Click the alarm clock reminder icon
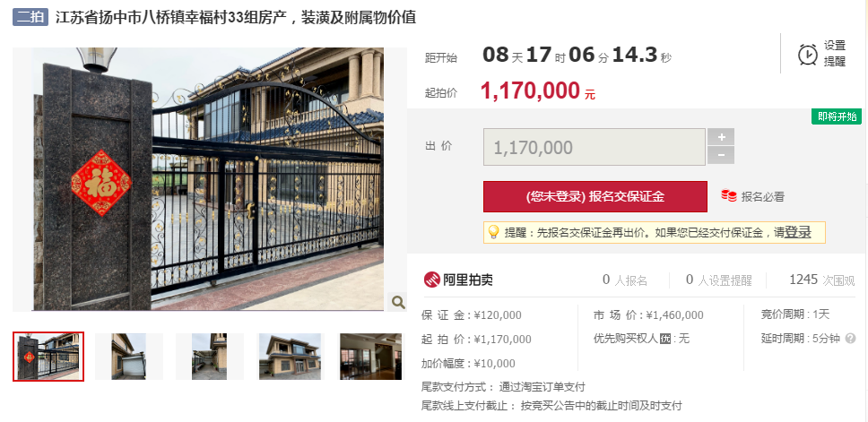The width and height of the screenshot is (868, 422). tap(807, 54)
